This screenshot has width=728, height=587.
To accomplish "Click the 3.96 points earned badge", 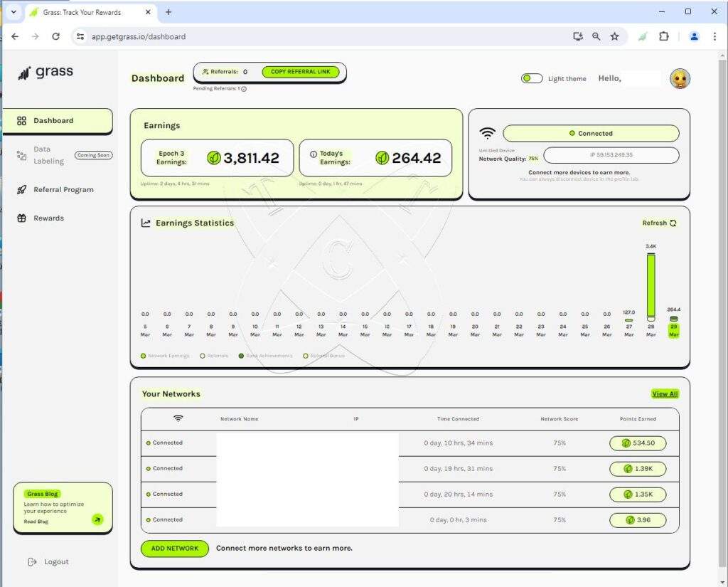I will tap(638, 520).
